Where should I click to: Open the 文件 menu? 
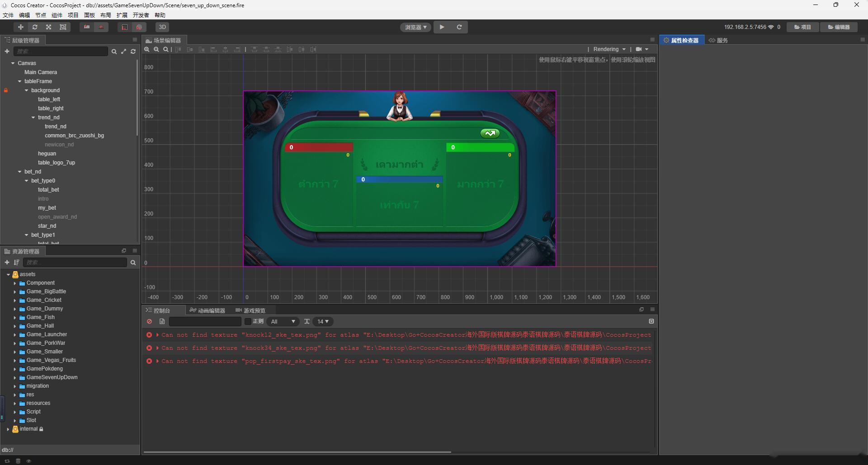point(8,15)
